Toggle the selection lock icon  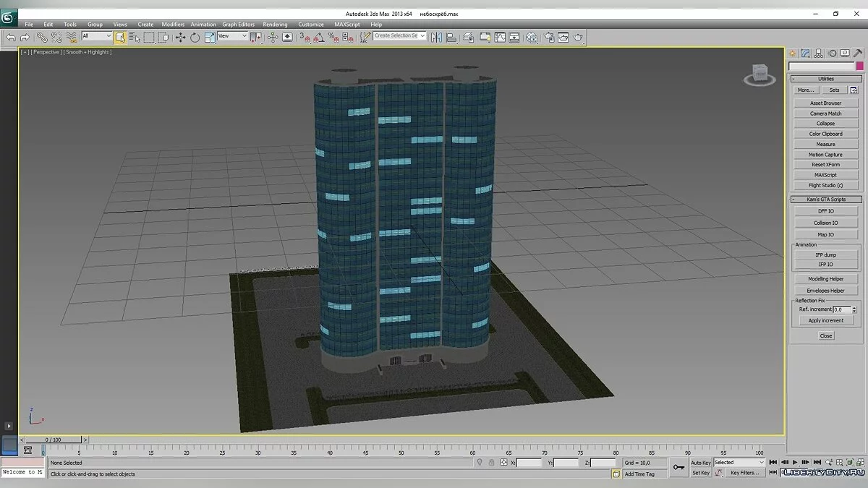[491, 463]
